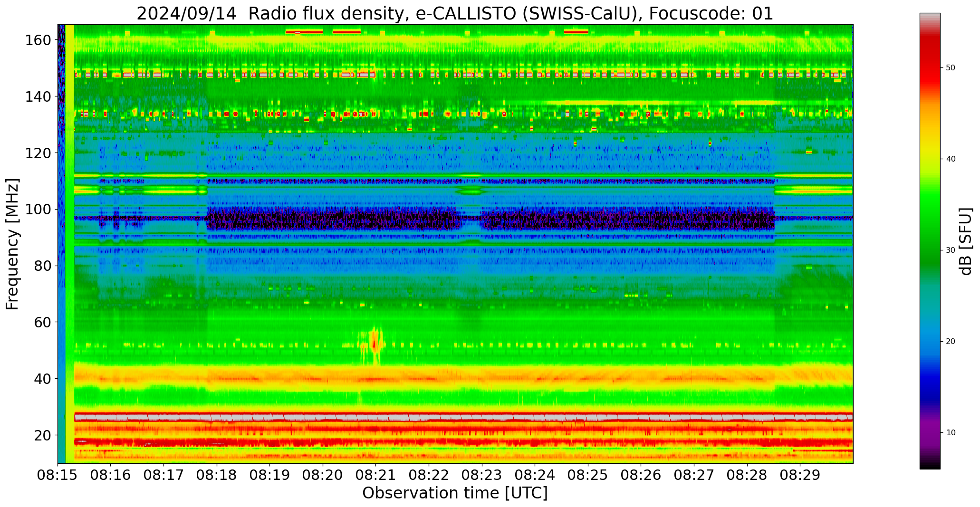Click the 08:25 time tick label

coord(588,475)
